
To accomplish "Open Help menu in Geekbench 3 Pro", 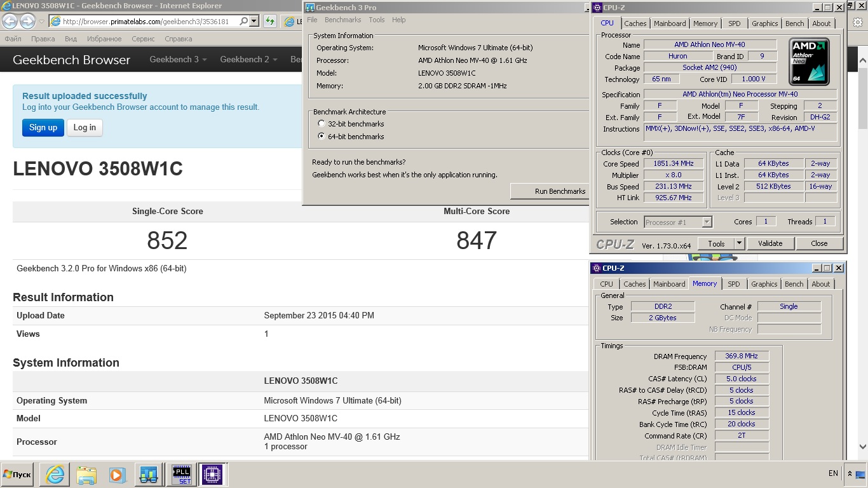I will (x=399, y=20).
